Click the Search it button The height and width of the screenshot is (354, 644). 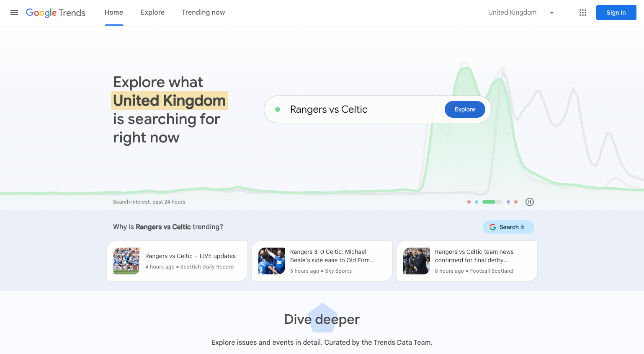coord(508,227)
